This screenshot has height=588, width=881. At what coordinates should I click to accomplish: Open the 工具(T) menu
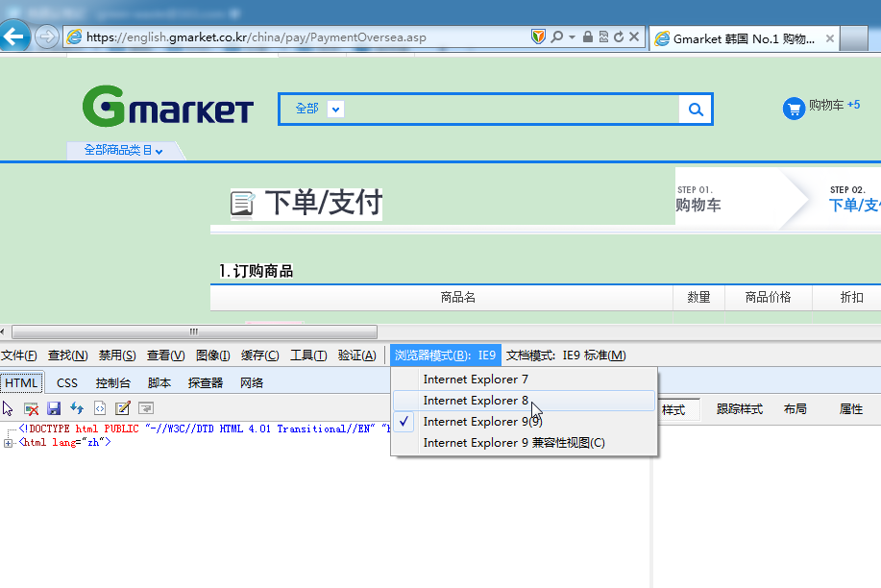pyautogui.click(x=308, y=355)
